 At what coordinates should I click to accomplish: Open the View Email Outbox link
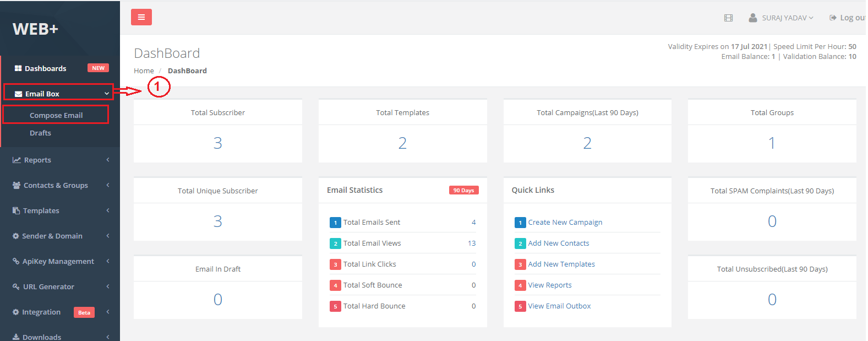559,306
